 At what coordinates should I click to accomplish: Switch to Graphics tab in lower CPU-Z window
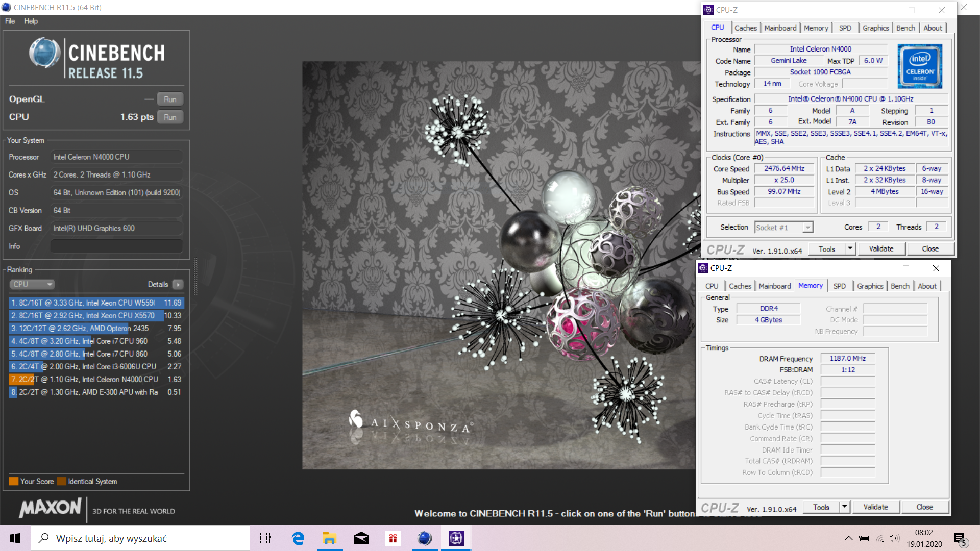click(x=870, y=286)
